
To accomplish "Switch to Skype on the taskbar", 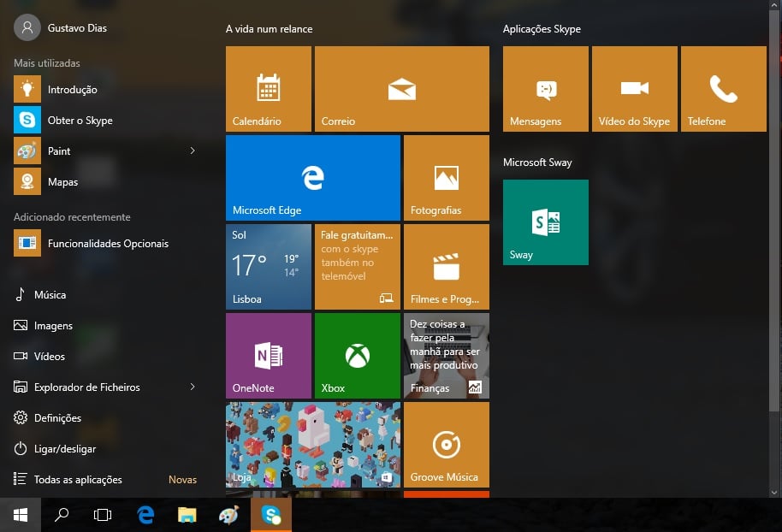I will pyautogui.click(x=271, y=515).
